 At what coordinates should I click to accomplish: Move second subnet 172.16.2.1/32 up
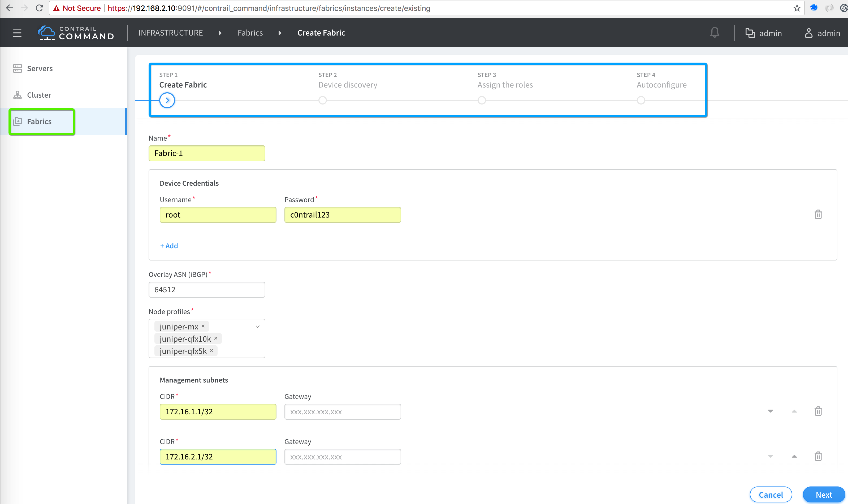pos(794,457)
